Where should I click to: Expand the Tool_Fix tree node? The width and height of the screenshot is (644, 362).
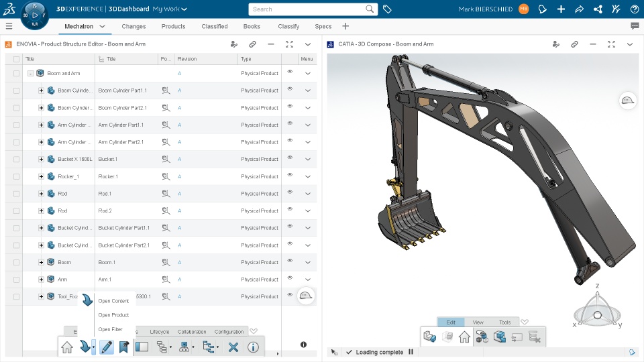pyautogui.click(x=41, y=296)
